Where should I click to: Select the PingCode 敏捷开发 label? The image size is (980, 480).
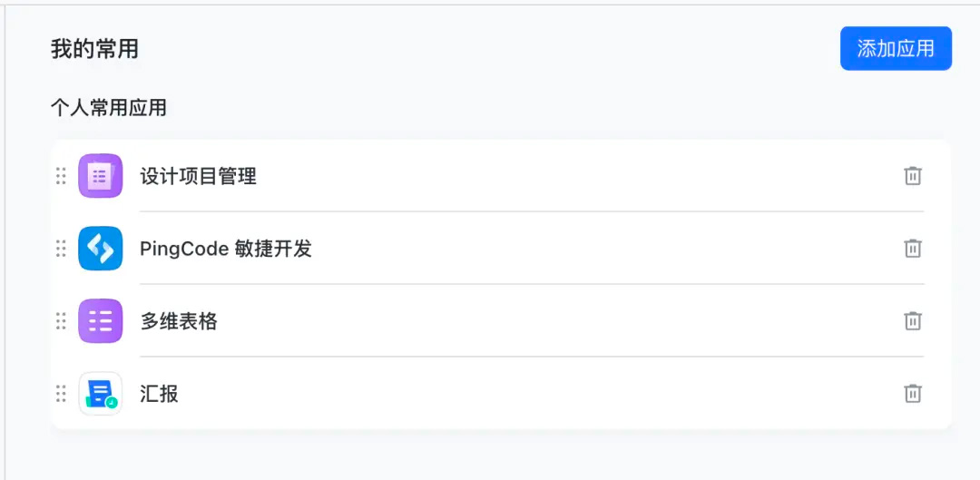(x=226, y=249)
